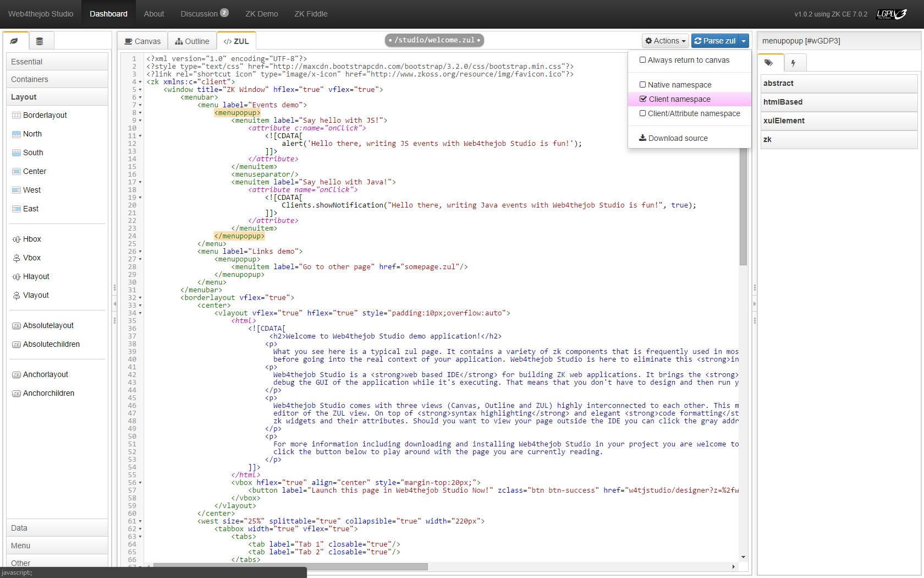Pick the East layout region icon
The height and width of the screenshot is (578, 924).
tap(16, 209)
